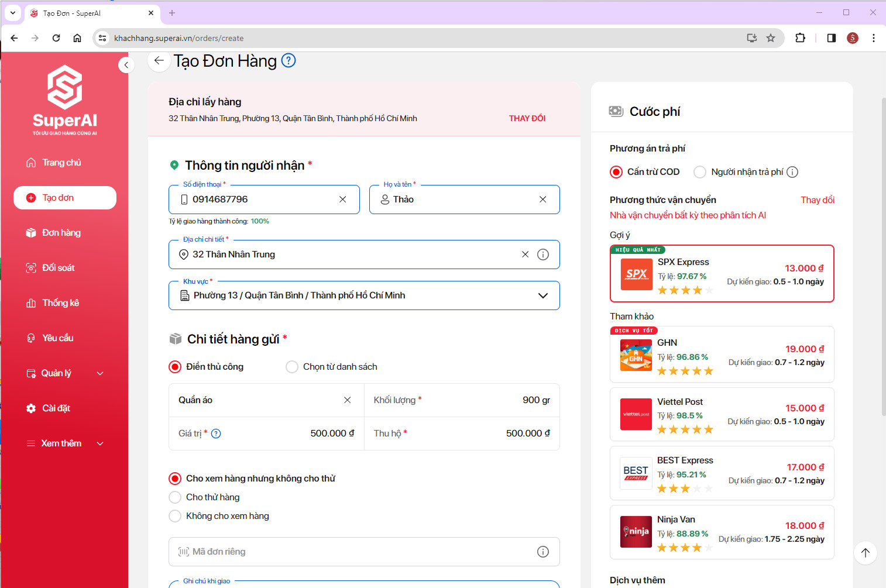886x588 pixels.
Task: Expand the Xem thêm sidebar menu
Action: pos(100,443)
